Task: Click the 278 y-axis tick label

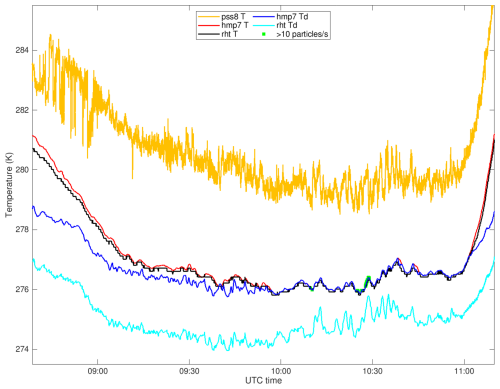Action: 22,230
